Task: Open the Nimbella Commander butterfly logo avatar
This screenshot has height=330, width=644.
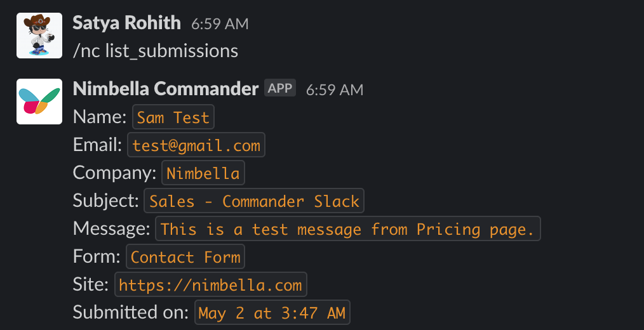Action: pos(39,102)
